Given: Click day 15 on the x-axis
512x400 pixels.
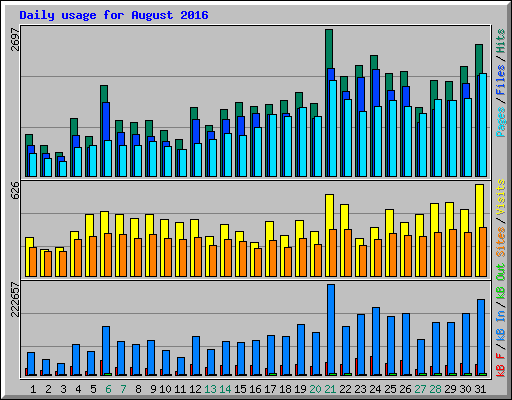Looking at the screenshot, I should coord(240,389).
